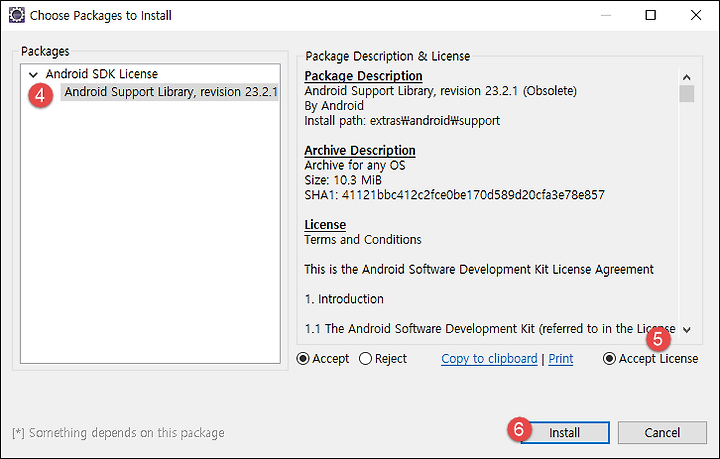This screenshot has width=720, height=459.
Task: Click the SHA1 checksum line
Action: pos(455,195)
